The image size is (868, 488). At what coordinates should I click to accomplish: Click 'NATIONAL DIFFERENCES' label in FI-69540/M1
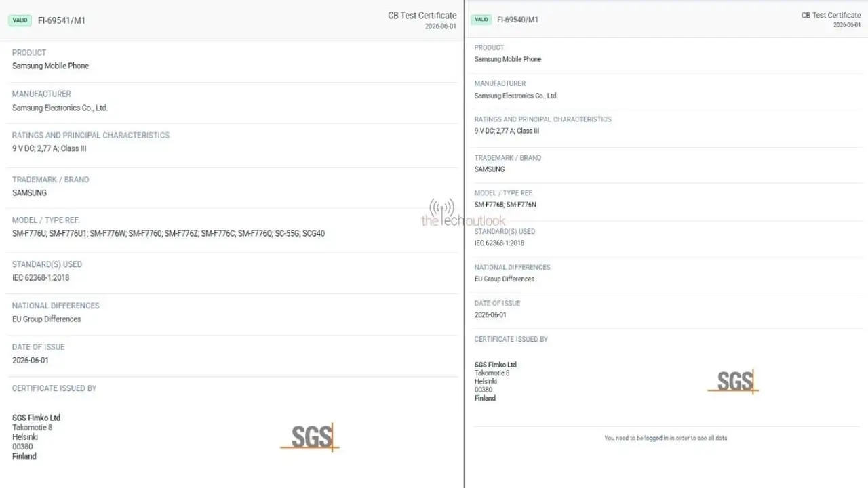(513, 267)
